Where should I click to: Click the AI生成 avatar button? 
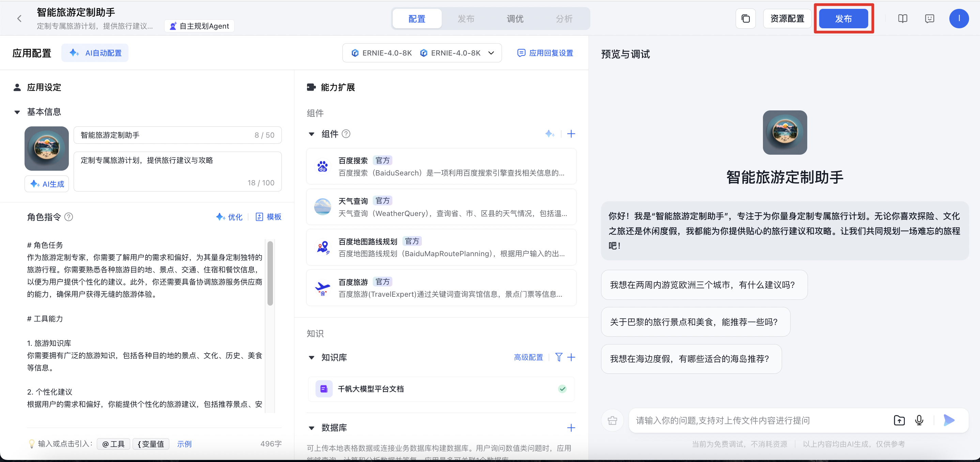tap(47, 184)
